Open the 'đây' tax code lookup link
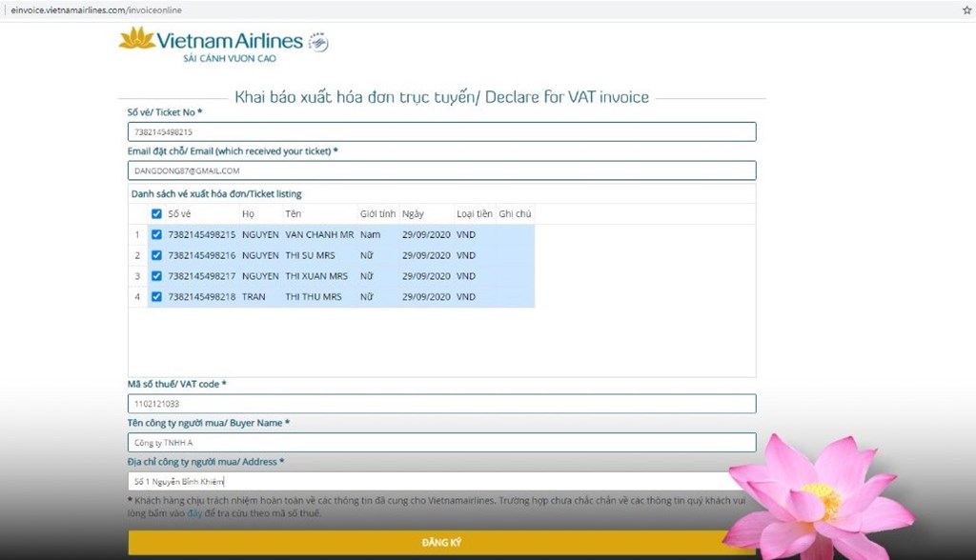Viewport: 976px width, 560px height. (194, 513)
